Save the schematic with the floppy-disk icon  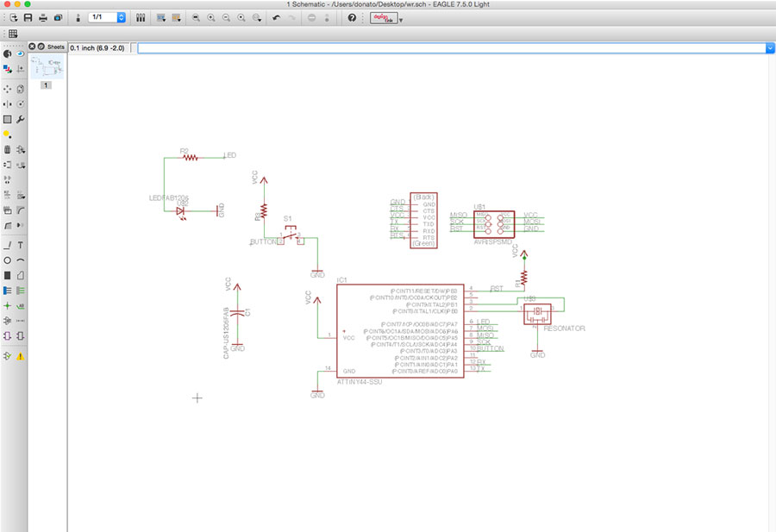tap(28, 18)
